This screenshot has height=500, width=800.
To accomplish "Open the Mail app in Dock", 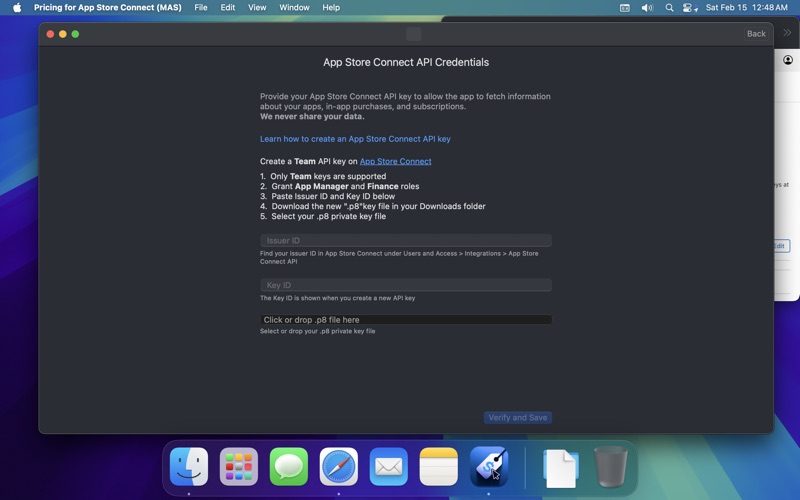I will click(x=389, y=467).
